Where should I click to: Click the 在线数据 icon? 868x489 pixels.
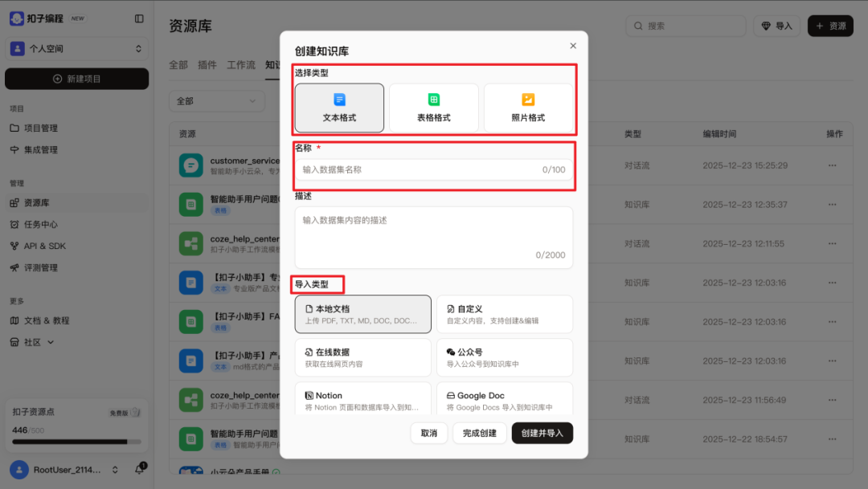pyautogui.click(x=309, y=352)
